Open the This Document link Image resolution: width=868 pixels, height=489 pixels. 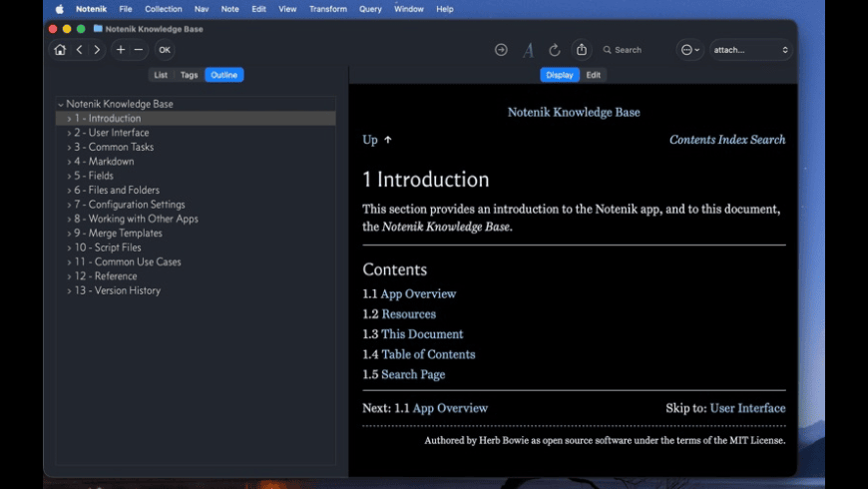(422, 334)
